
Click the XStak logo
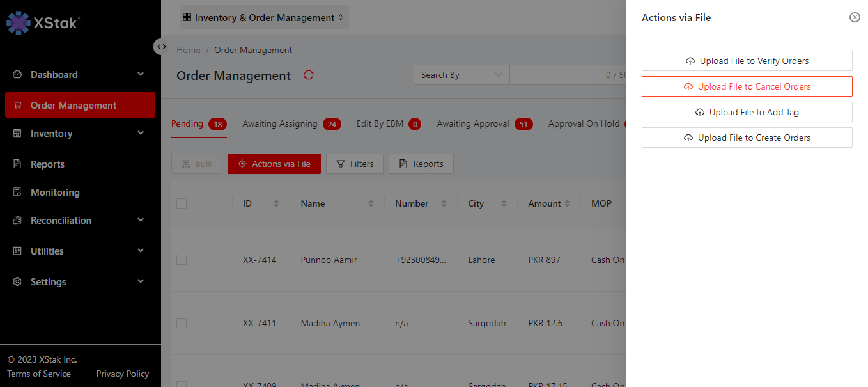43,22
